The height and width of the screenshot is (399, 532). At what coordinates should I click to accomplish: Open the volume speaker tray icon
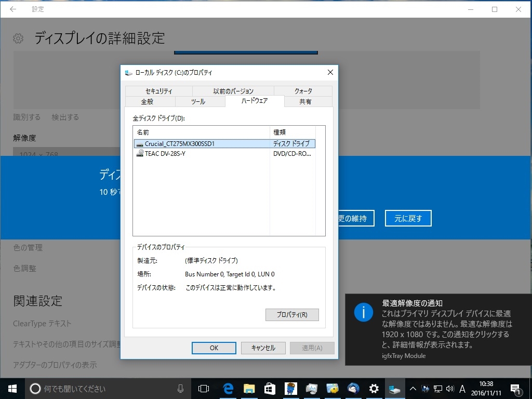tap(450, 389)
